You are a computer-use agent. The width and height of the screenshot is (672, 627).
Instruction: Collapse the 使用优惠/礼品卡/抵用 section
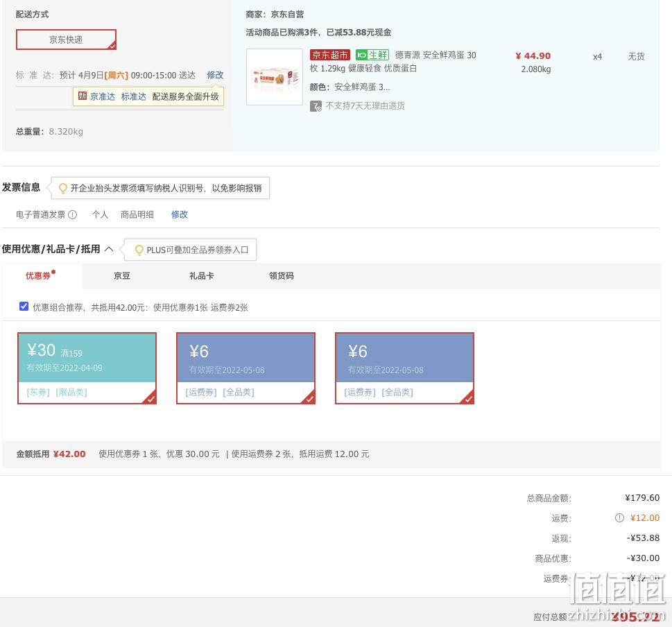[x=109, y=249]
